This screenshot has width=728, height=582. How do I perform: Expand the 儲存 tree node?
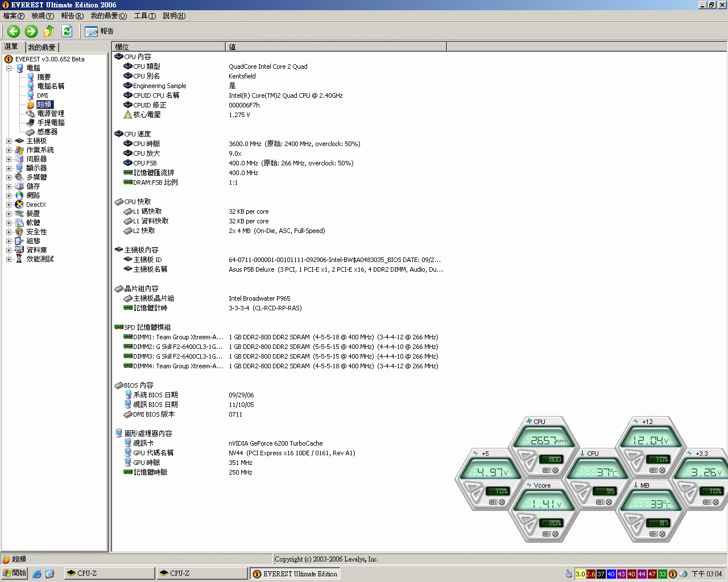(9, 186)
